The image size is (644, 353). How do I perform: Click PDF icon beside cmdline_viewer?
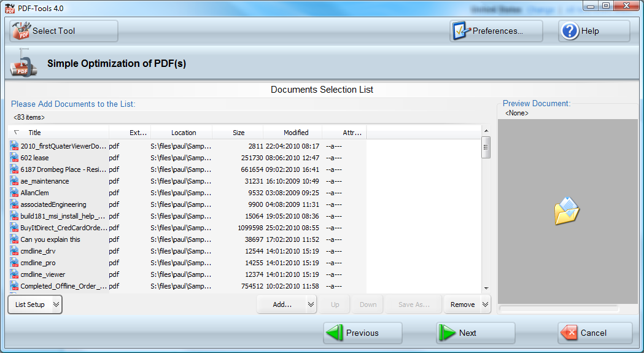click(x=14, y=274)
